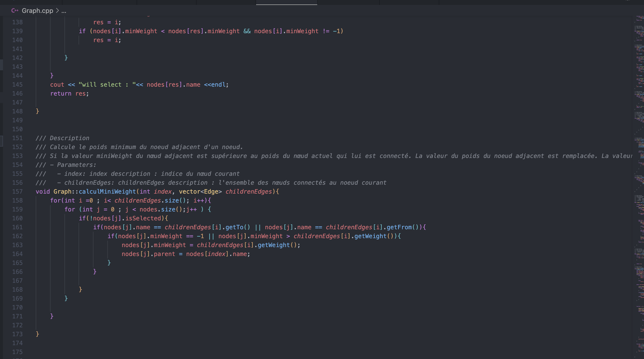Select line number 145 in gutter
This screenshot has width=644, height=359.
tap(17, 85)
